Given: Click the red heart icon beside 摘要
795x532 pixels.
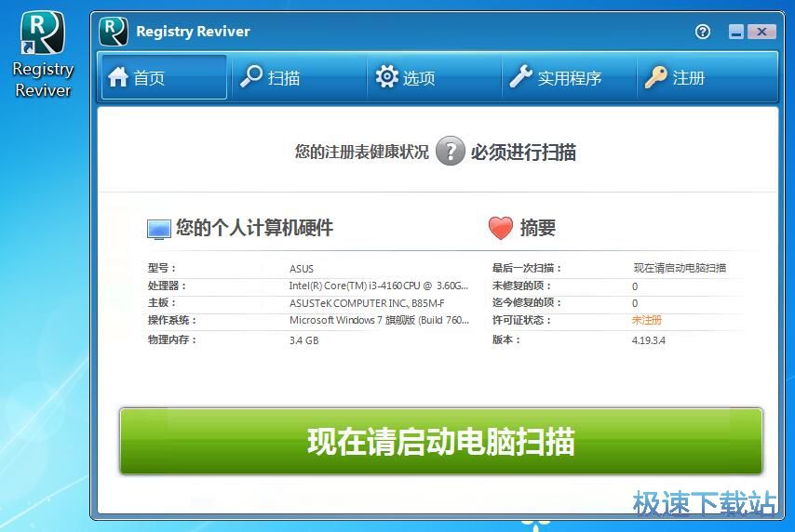Looking at the screenshot, I should pyautogui.click(x=501, y=228).
